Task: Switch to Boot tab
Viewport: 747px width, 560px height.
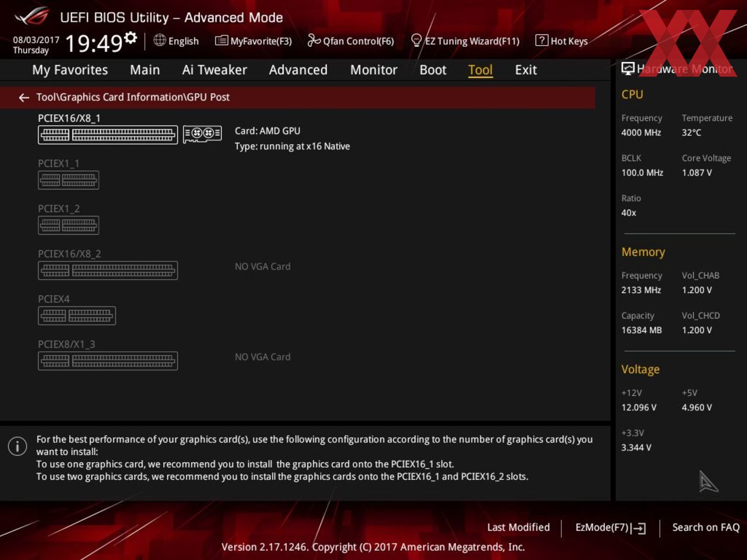Action: click(x=433, y=70)
